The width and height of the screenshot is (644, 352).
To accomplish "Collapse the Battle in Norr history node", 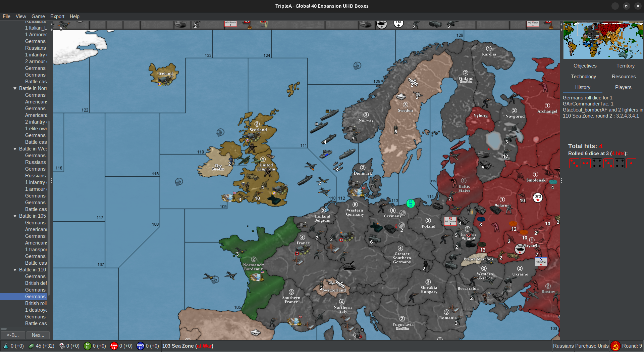I will (x=15, y=88).
